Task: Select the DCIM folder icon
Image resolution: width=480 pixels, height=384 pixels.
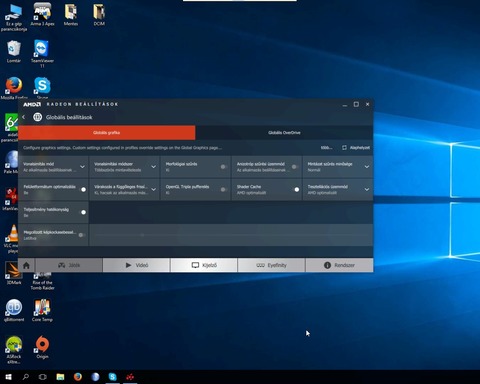Action: (99, 15)
